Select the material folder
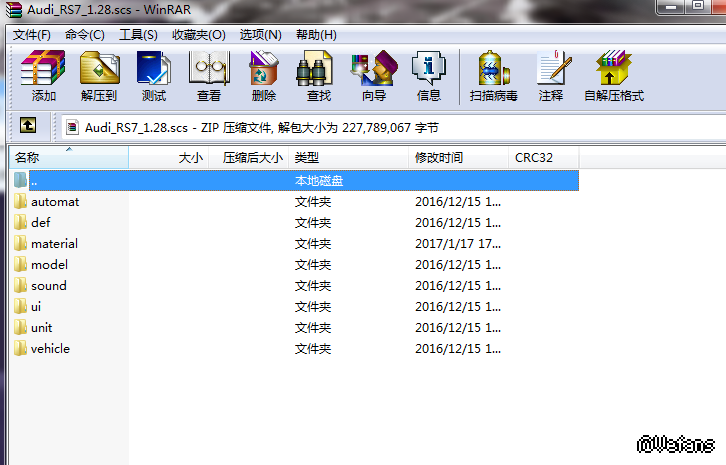 point(54,244)
